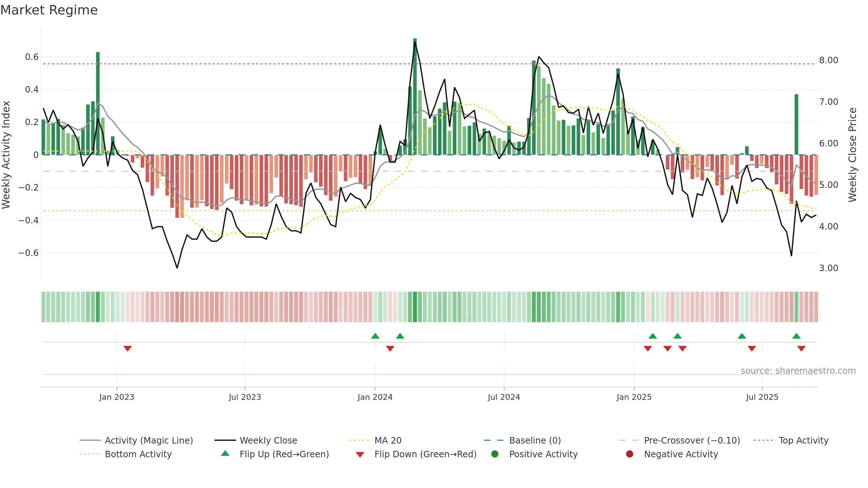Click the Jul 2023 x-axis label
Viewport: 868px width, 488px height.
[x=245, y=397]
